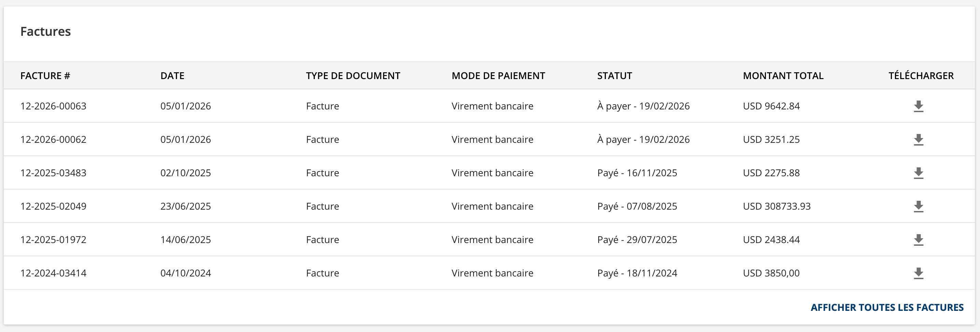
Task: Click the À payer - 19/02/2026 status text
Action: [644, 106]
